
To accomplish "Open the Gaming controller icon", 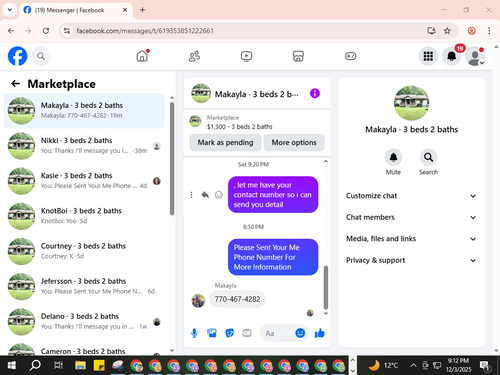I will click(x=350, y=56).
